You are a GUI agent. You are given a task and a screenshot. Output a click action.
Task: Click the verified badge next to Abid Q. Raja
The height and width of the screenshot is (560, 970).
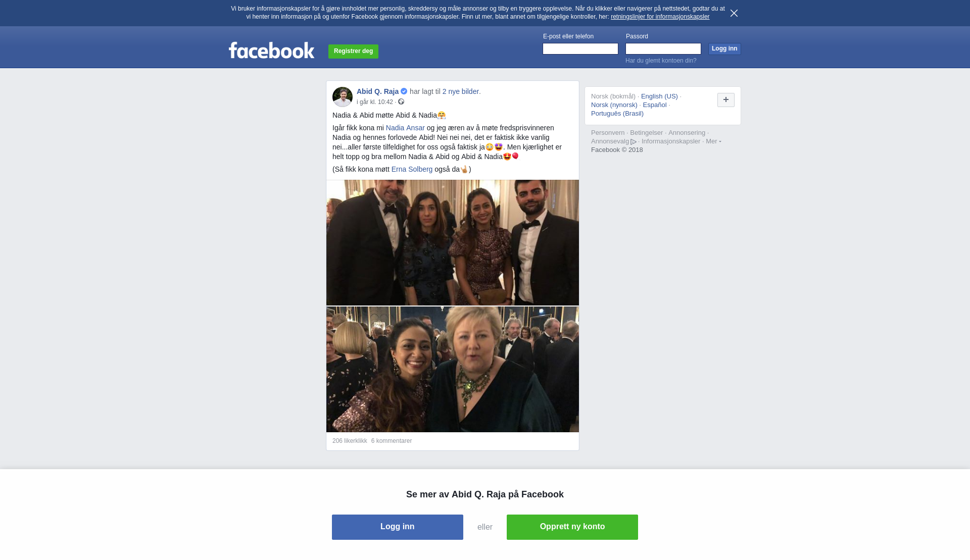(404, 91)
